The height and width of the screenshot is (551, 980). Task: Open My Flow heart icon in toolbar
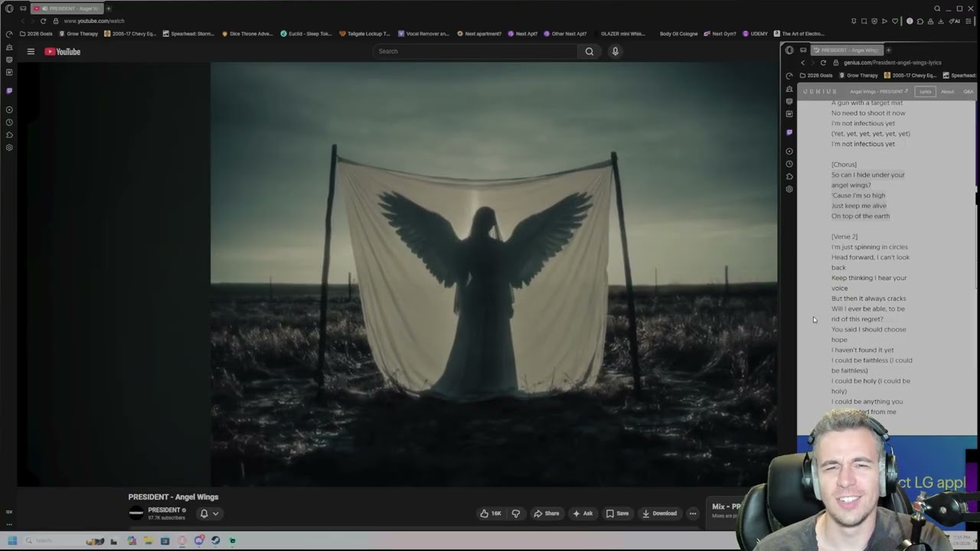coord(895,21)
